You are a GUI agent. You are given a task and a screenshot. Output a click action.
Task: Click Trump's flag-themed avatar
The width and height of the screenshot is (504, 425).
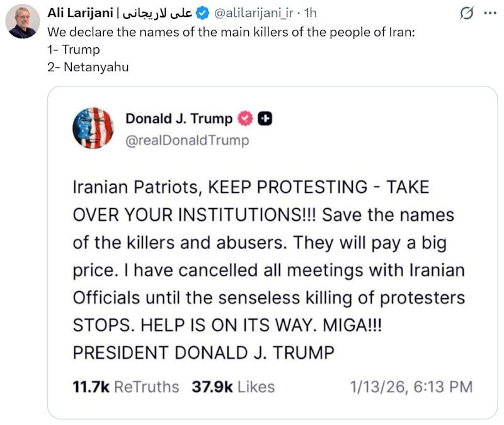[93, 128]
